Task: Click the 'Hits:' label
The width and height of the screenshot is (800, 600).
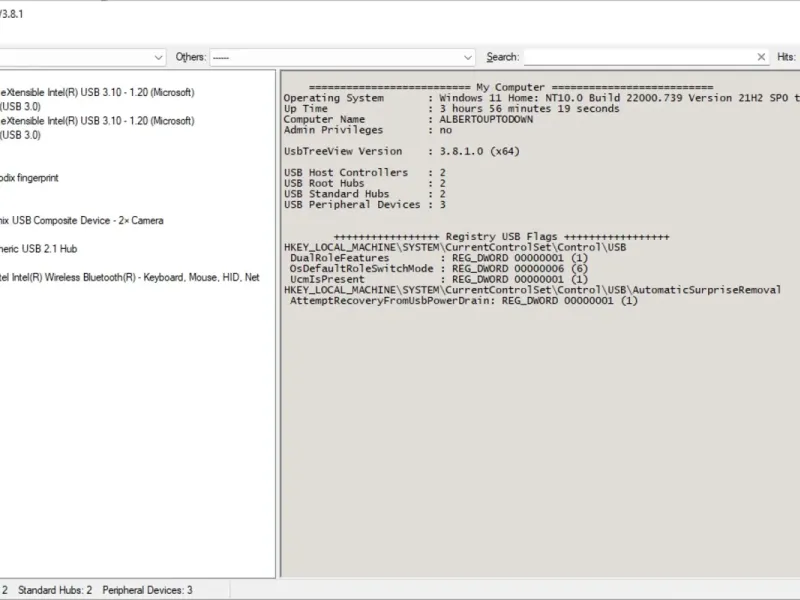Action: point(786,57)
